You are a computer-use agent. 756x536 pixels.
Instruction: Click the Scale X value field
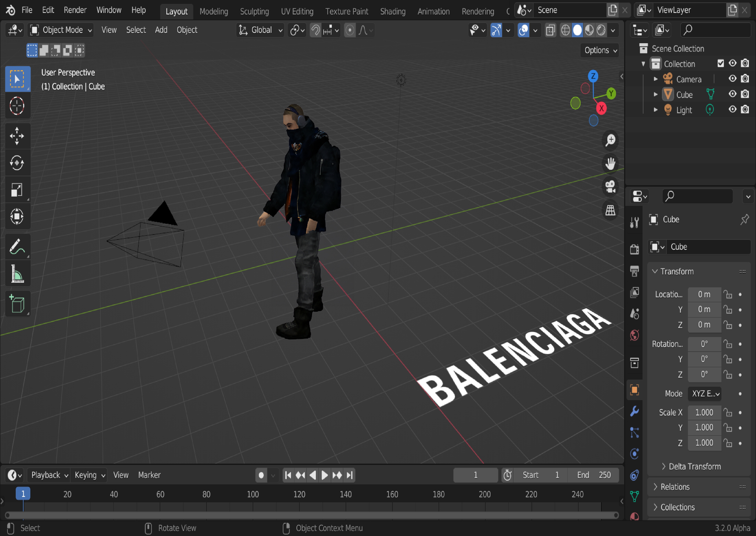coord(704,413)
